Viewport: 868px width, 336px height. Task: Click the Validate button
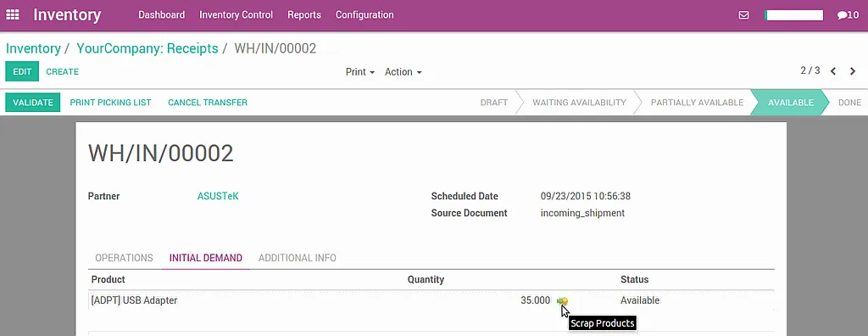pos(33,103)
